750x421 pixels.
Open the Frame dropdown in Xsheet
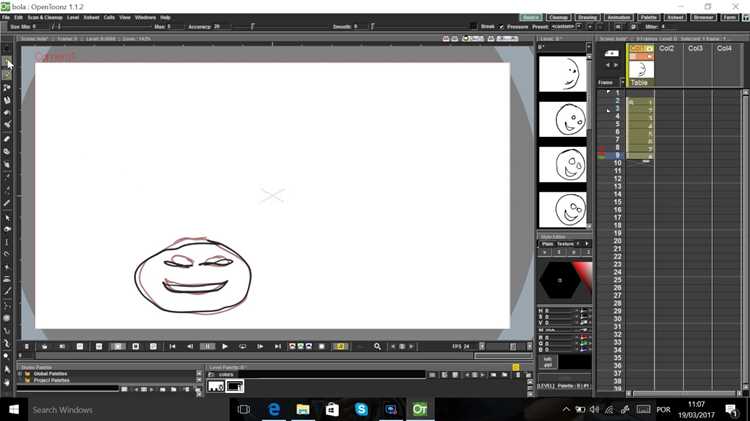622,82
